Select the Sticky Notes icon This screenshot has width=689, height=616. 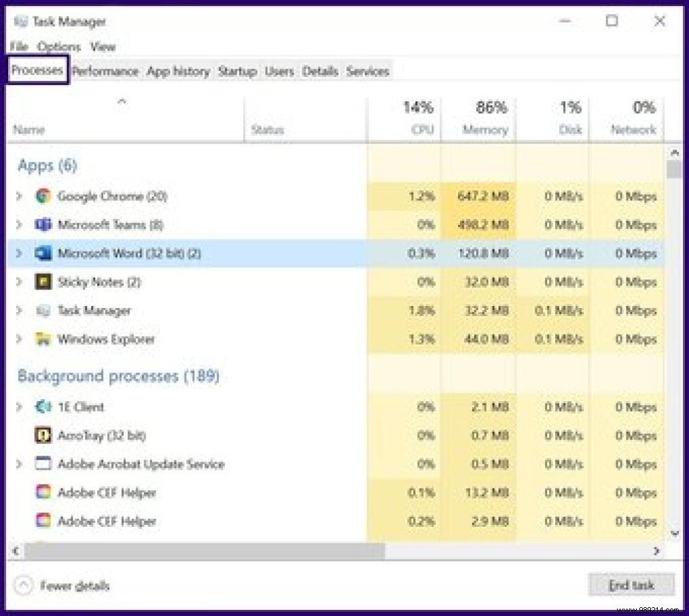(43, 281)
